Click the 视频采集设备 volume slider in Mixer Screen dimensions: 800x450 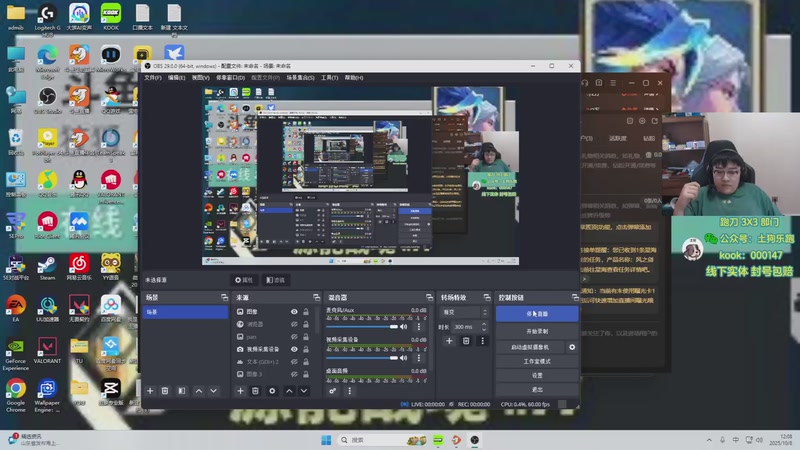tap(362, 358)
